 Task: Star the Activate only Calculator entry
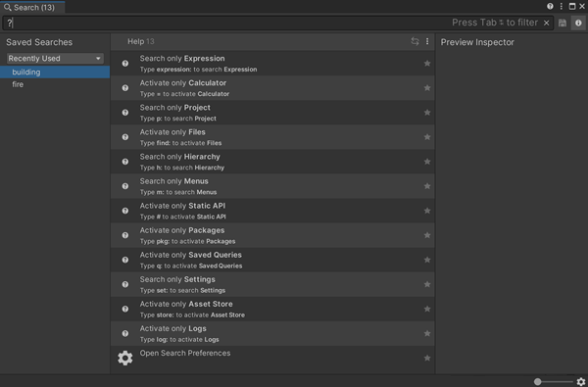coord(427,88)
